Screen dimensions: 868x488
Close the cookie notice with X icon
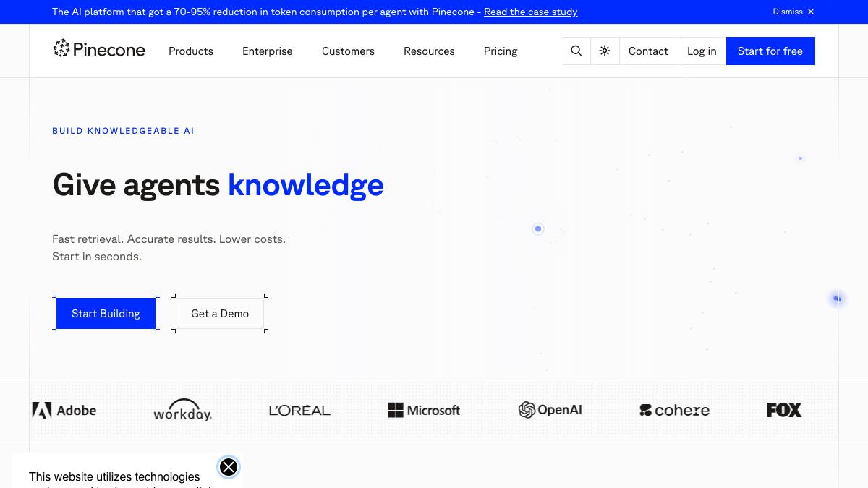pos(229,467)
